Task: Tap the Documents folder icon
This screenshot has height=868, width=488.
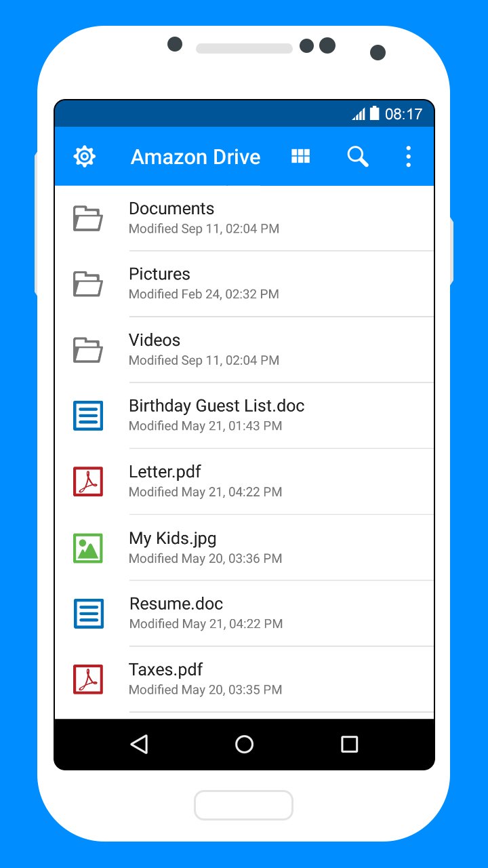Action: [88, 218]
